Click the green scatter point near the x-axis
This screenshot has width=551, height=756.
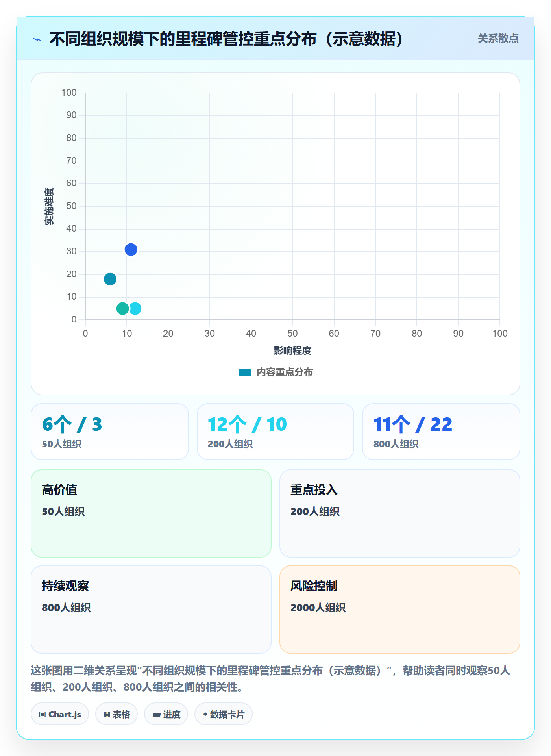coord(122,308)
